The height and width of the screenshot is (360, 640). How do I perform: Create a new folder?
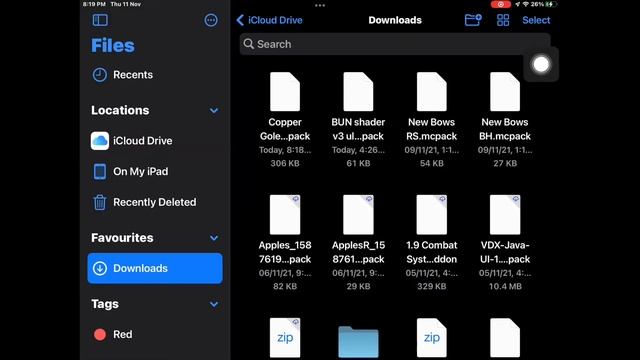pos(473,20)
